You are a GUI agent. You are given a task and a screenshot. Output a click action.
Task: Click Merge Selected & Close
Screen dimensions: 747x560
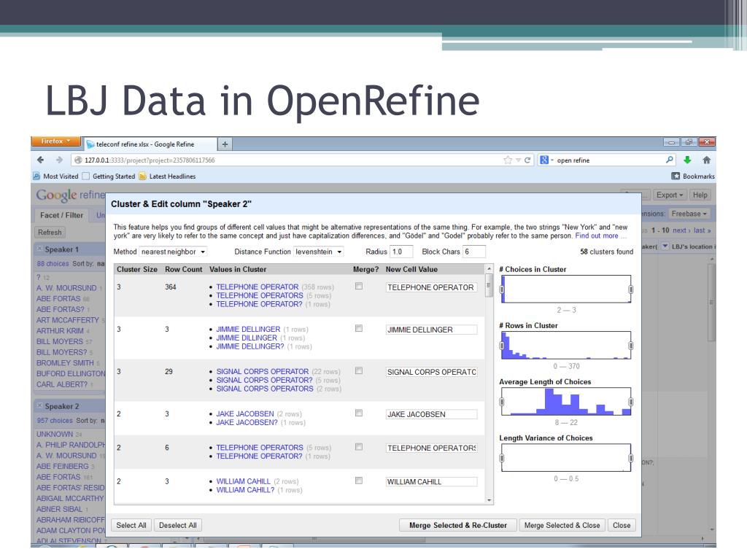click(562, 525)
